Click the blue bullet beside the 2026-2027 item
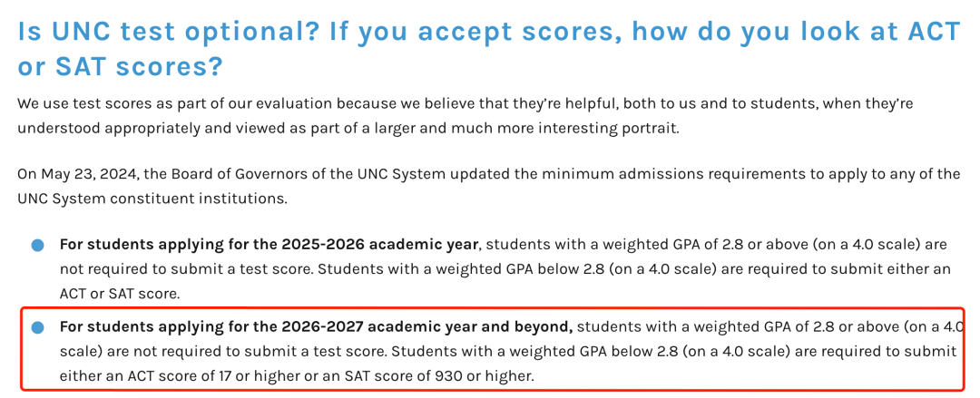This screenshot has width=980, height=398. 37,327
